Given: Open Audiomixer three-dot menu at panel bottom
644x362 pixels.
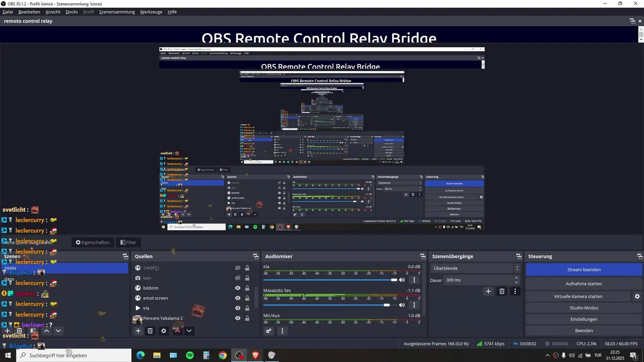Looking at the screenshot, I should (x=282, y=331).
